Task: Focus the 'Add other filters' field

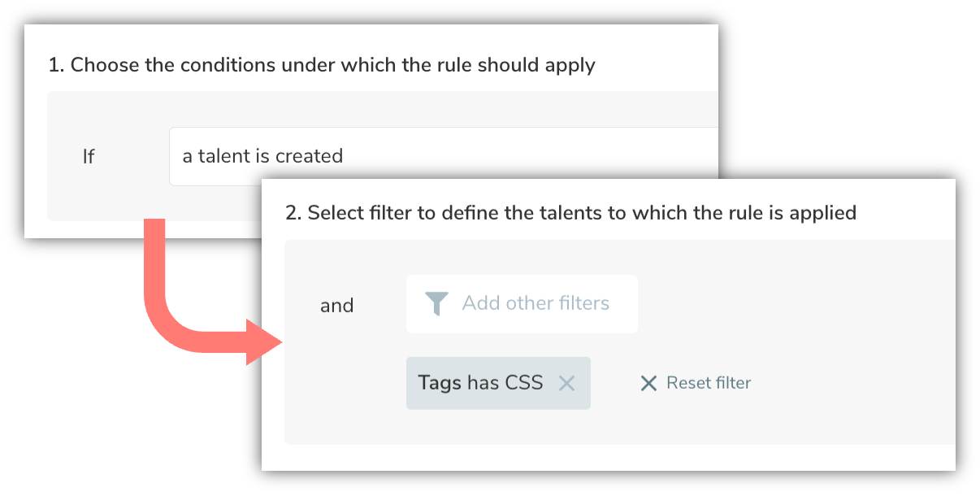Action: tap(536, 304)
